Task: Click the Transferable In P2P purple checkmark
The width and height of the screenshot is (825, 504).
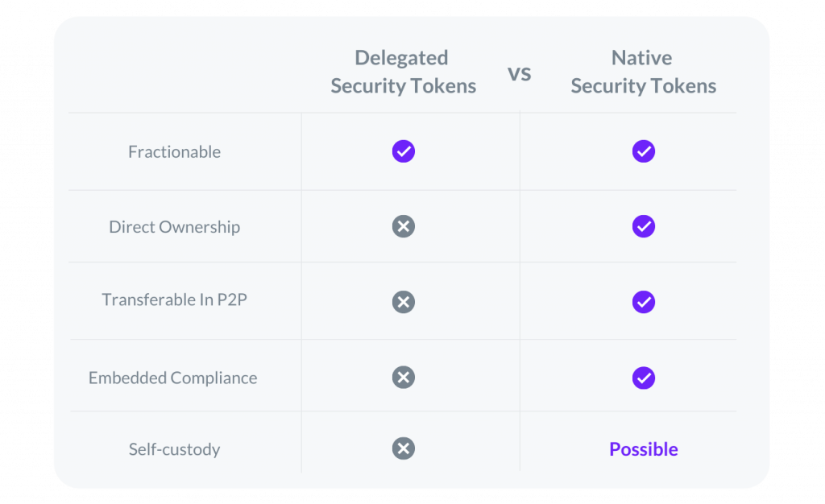Action: (644, 302)
